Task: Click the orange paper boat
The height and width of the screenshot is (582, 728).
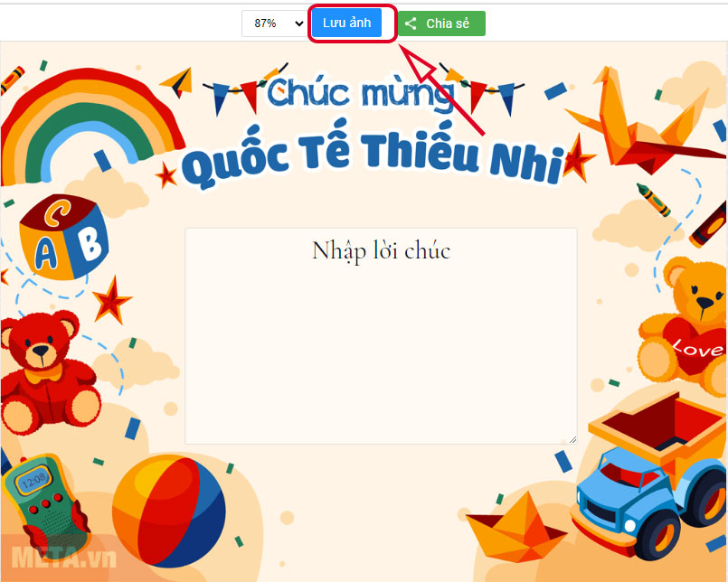Action: click(x=515, y=527)
